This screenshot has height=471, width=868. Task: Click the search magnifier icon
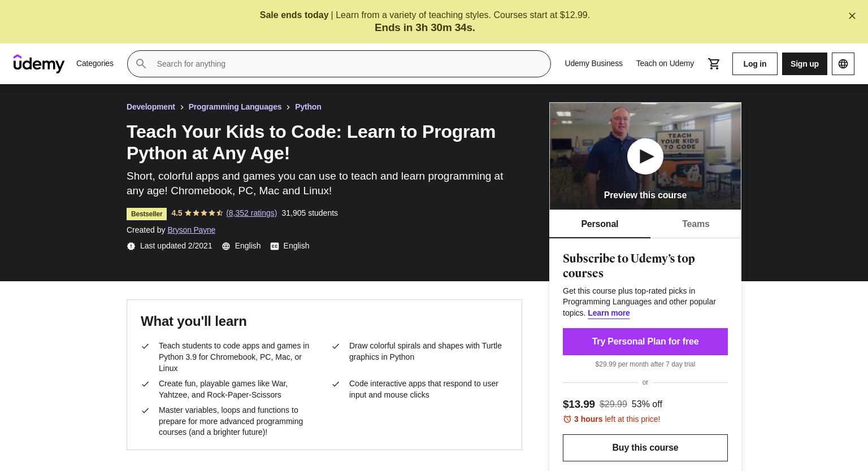141,64
